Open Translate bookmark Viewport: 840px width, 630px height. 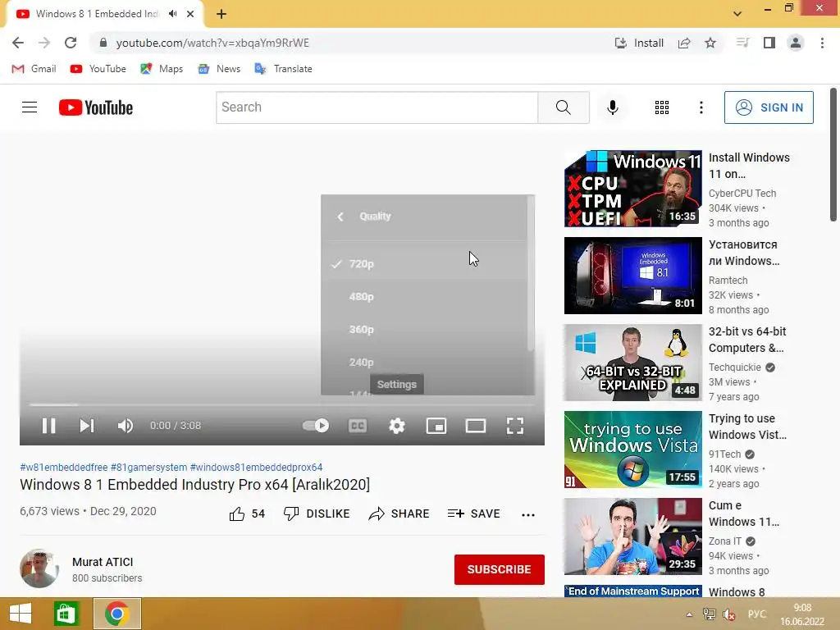[x=283, y=69]
